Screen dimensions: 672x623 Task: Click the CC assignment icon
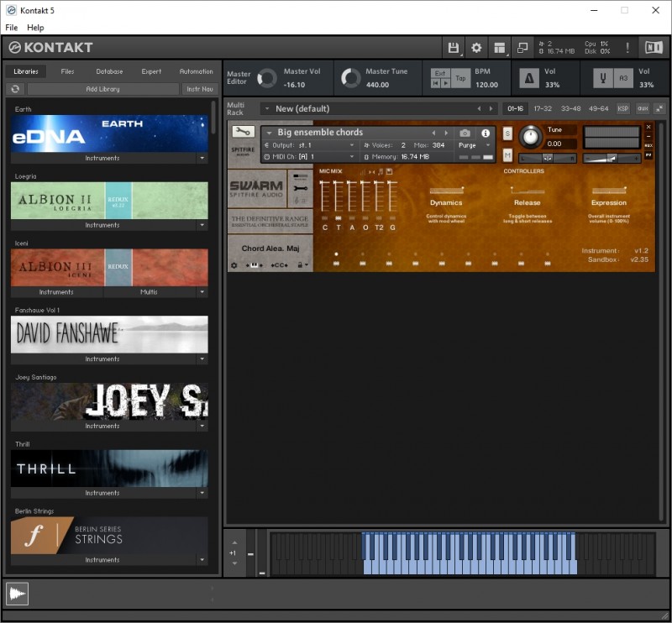point(280,265)
